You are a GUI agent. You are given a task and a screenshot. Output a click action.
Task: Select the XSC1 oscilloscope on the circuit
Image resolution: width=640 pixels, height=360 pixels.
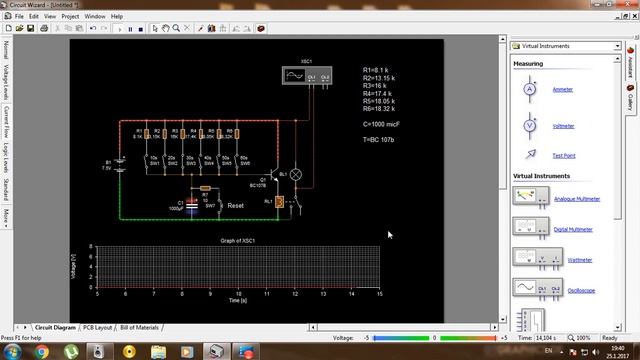point(307,76)
